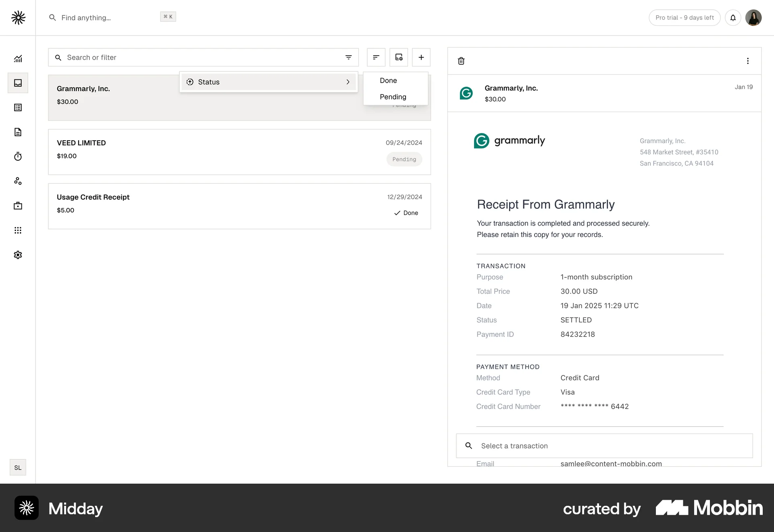Viewport: 774px width, 532px height.
Task: Expand the Status submenu chevron
Action: pyautogui.click(x=348, y=82)
